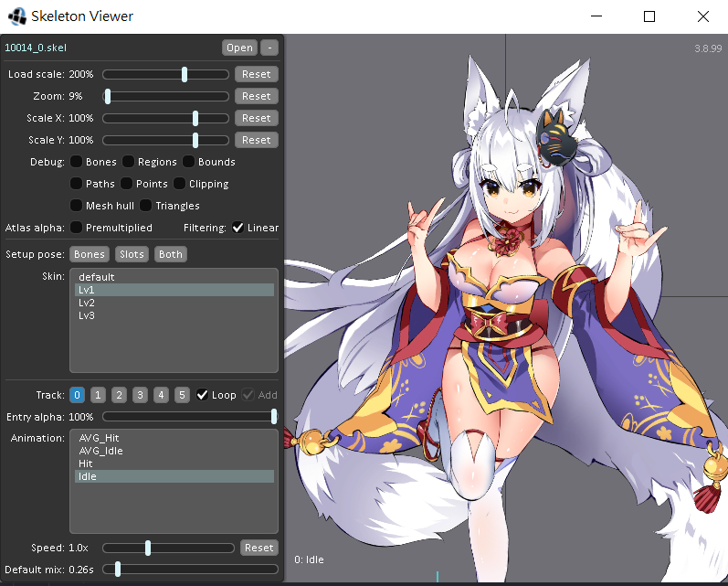Minimize the Skeleton Viewer window
The width and height of the screenshot is (728, 586).
click(x=596, y=16)
